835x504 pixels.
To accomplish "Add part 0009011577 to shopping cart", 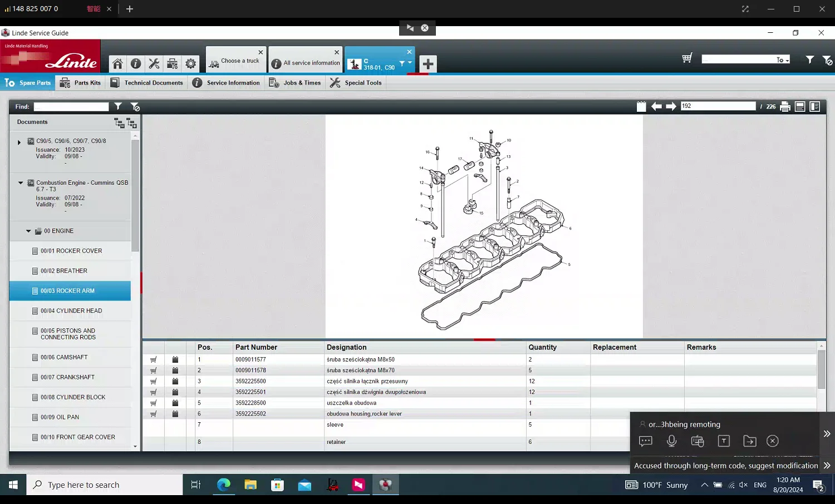I will tap(153, 360).
